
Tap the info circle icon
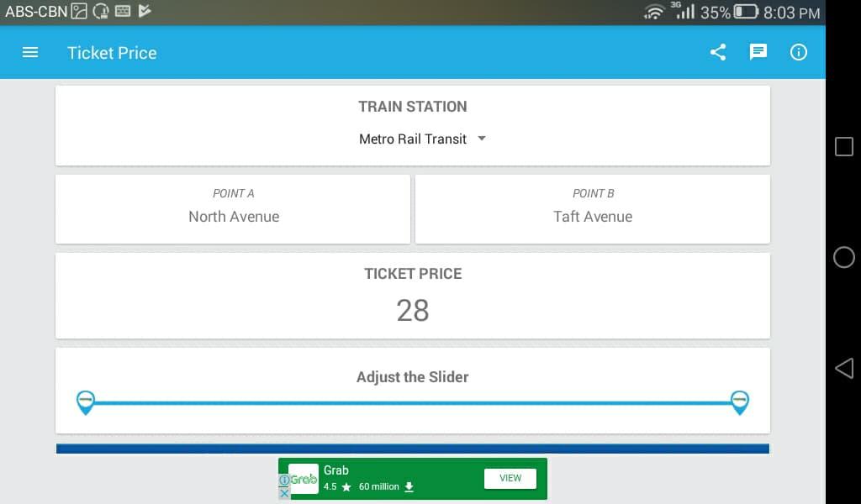[x=799, y=52]
